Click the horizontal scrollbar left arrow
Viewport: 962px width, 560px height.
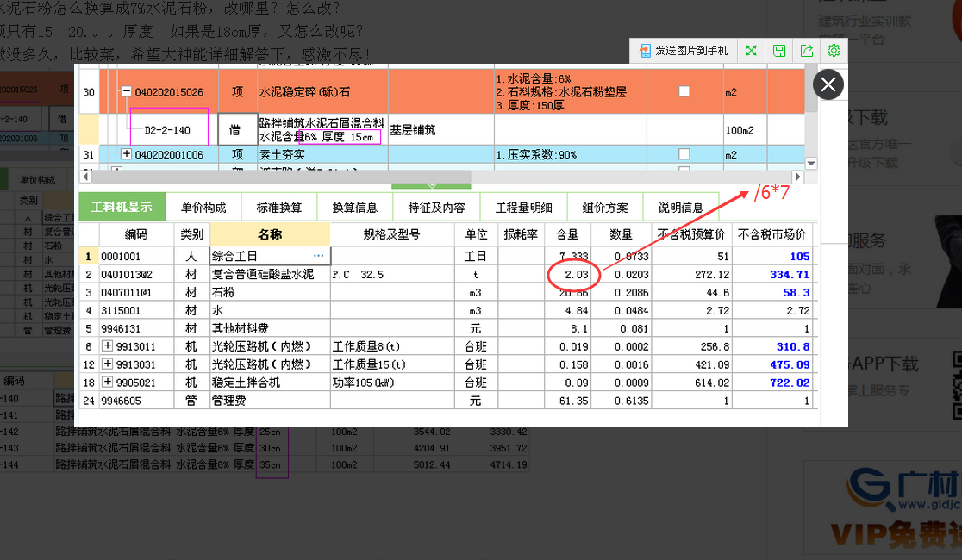coord(85,177)
